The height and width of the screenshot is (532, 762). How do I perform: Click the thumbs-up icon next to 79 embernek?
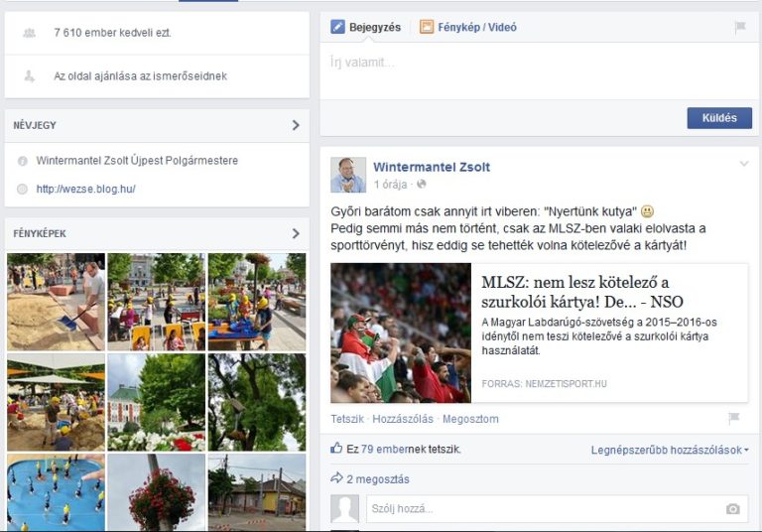pyautogui.click(x=336, y=449)
